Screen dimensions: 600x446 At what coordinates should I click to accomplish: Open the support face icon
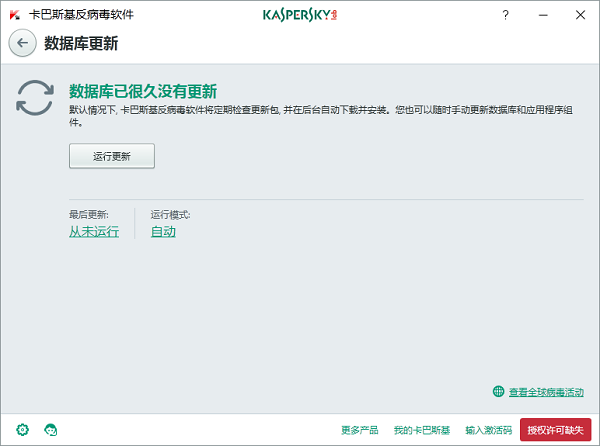pyautogui.click(x=51, y=430)
